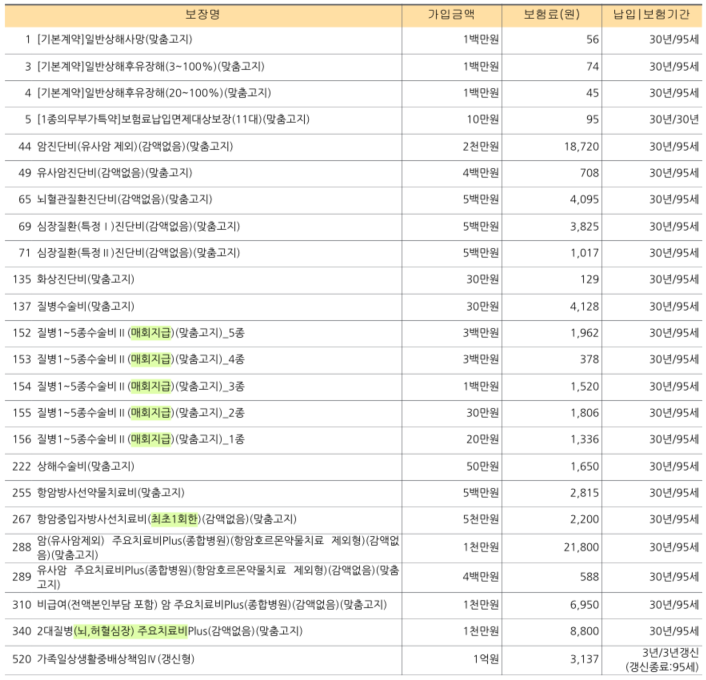The image size is (706, 680).
Task: Click the highlighted 최초1회한 text
Action: click(174, 518)
